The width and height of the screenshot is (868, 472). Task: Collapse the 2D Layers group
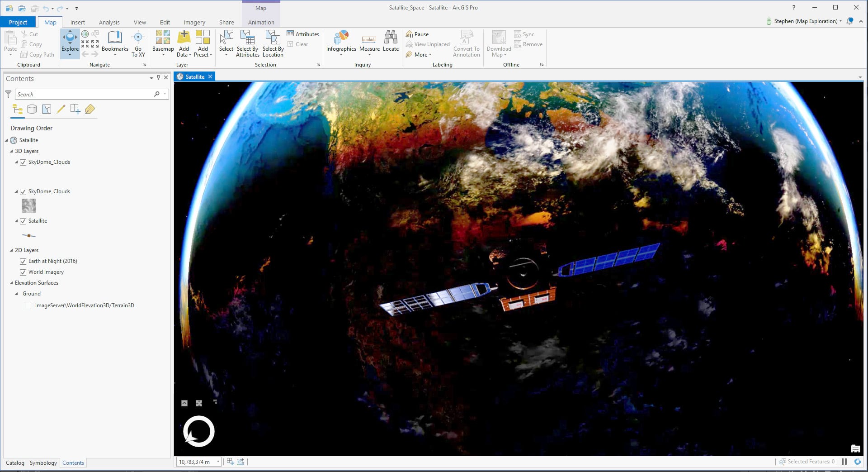coord(11,250)
